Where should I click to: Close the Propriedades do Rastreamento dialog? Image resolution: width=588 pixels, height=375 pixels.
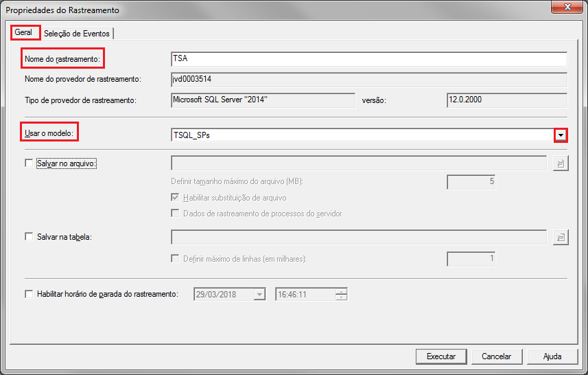pyautogui.click(x=567, y=6)
